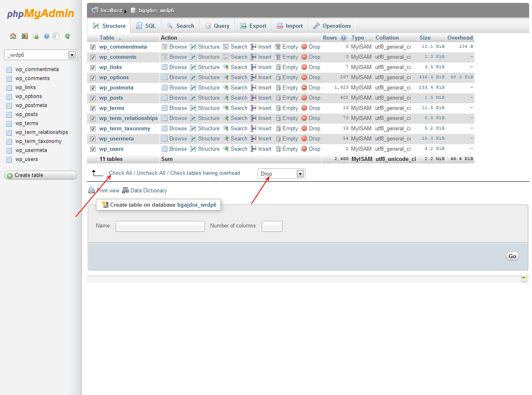532x395 pixels.
Task: Click the Insert icon for wp_options
Action: pyautogui.click(x=254, y=77)
